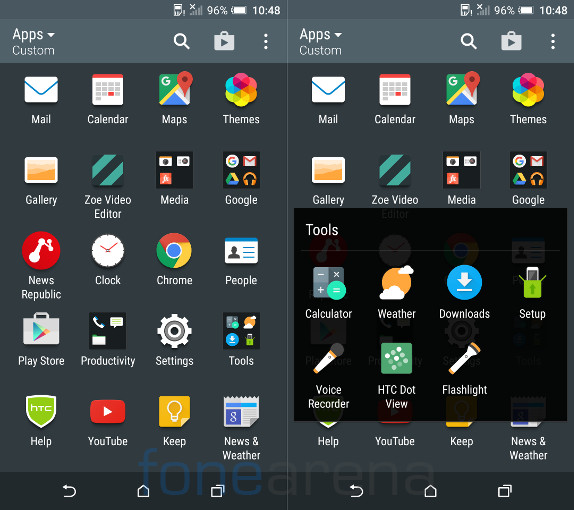Open Gallery in right screen
Screen dimensions: 574x510
[x=328, y=170]
